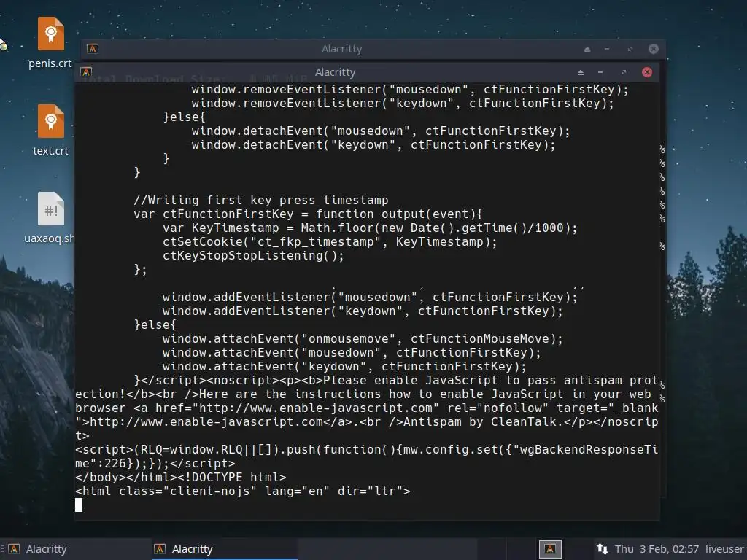Select the uaxaoq.sh script file icon
The width and height of the screenshot is (747, 560).
pos(50,209)
